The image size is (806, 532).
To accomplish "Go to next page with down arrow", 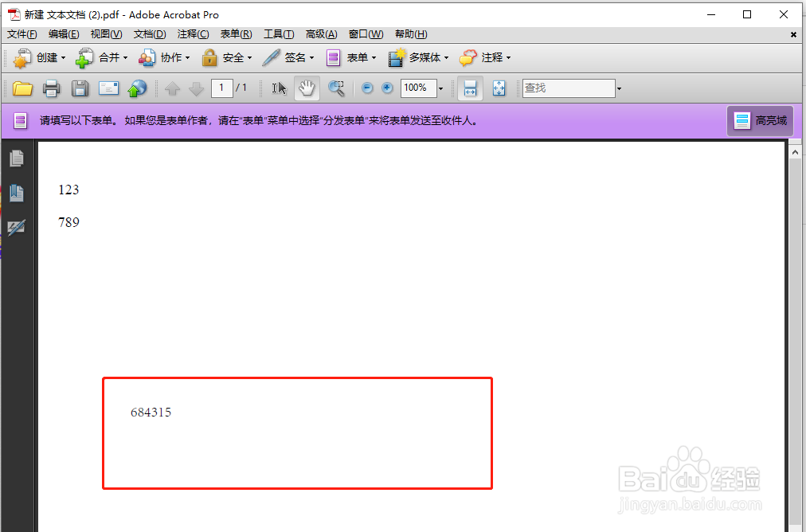I will coord(197,88).
